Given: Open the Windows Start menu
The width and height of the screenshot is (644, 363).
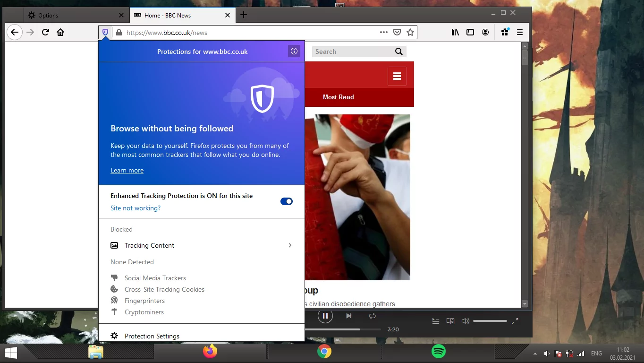Looking at the screenshot, I should [x=10, y=353].
